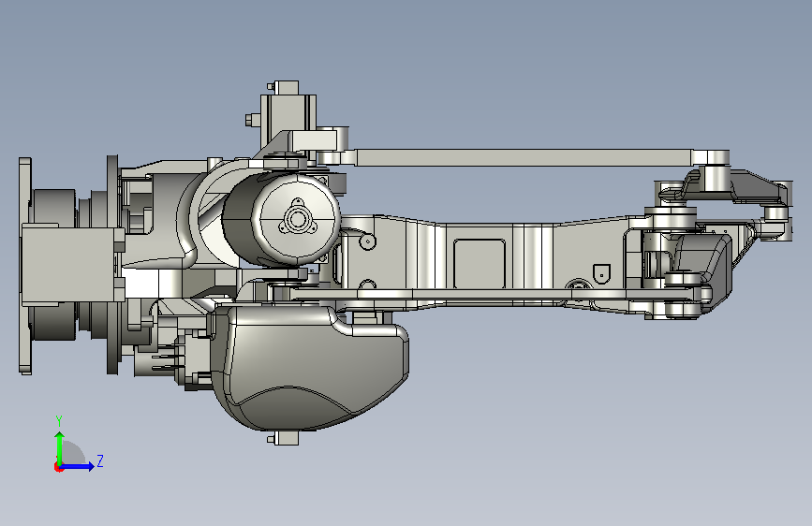Click the blue Z axis arrow of triad
Image resolution: width=812 pixels, height=526 pixels.
pyautogui.click(x=78, y=466)
